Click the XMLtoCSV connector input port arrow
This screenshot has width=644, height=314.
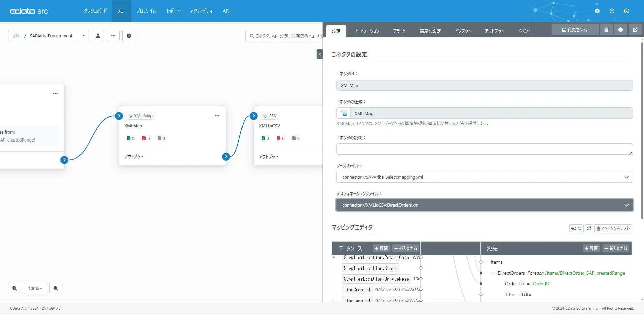[x=254, y=116]
